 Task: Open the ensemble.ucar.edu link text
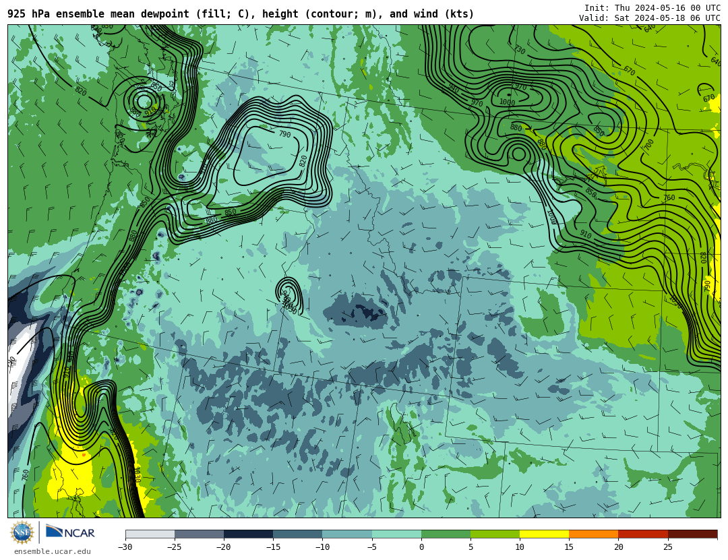[x=53, y=552]
